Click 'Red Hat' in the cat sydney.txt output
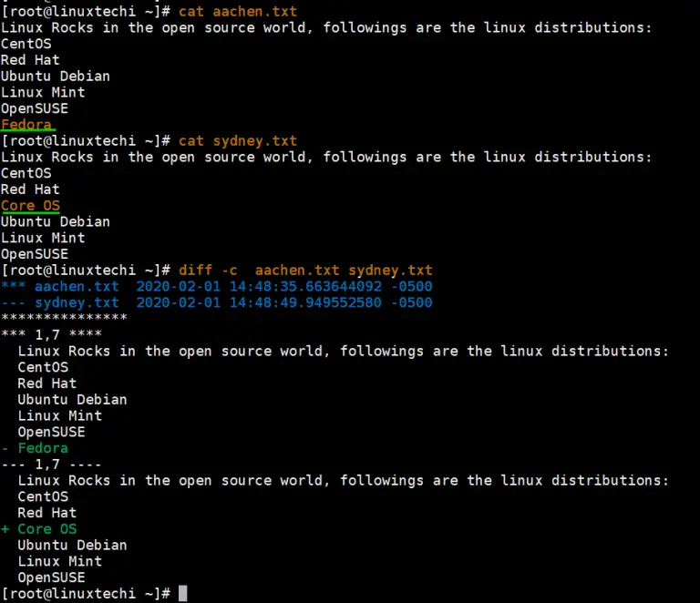Viewport: 700px width, 603px height. pyautogui.click(x=30, y=189)
